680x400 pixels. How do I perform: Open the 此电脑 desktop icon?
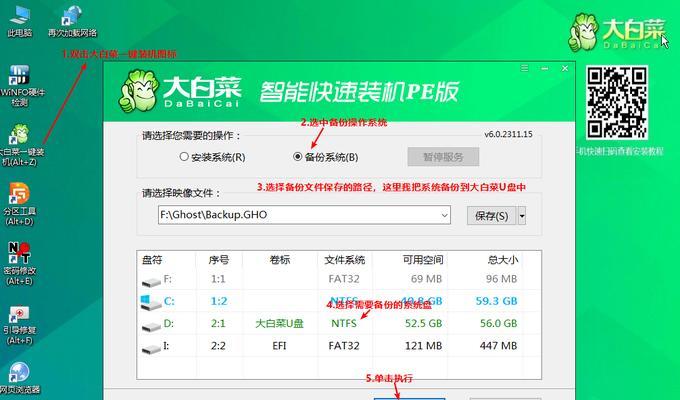point(20,20)
